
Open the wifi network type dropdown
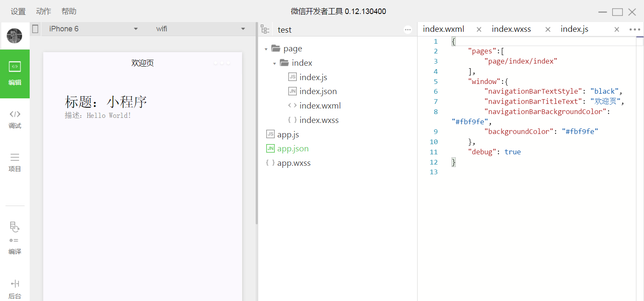pyautogui.click(x=200, y=29)
